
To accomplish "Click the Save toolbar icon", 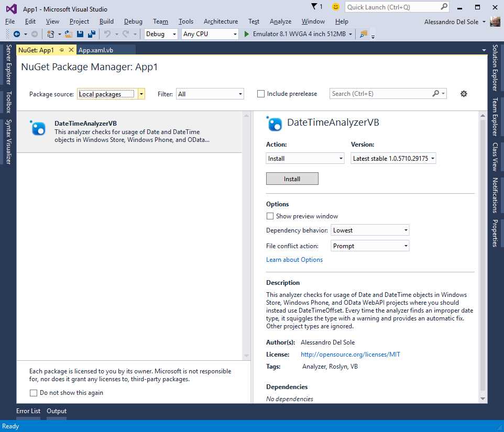I will (80, 34).
